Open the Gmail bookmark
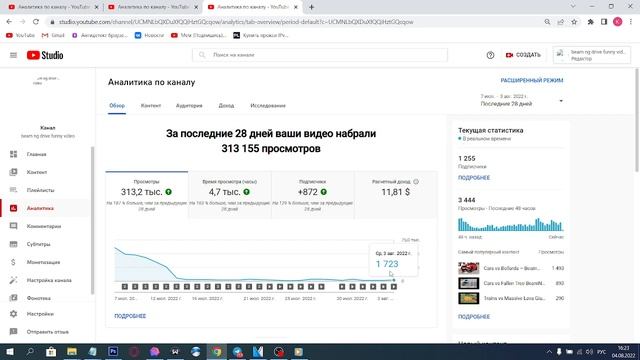 pyautogui.click(x=53, y=36)
